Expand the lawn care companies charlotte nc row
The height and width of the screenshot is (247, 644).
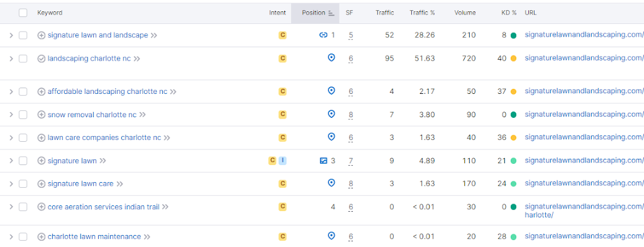(11, 137)
